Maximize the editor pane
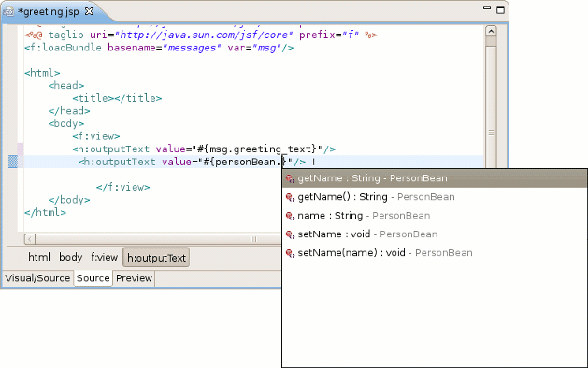 point(500,9)
